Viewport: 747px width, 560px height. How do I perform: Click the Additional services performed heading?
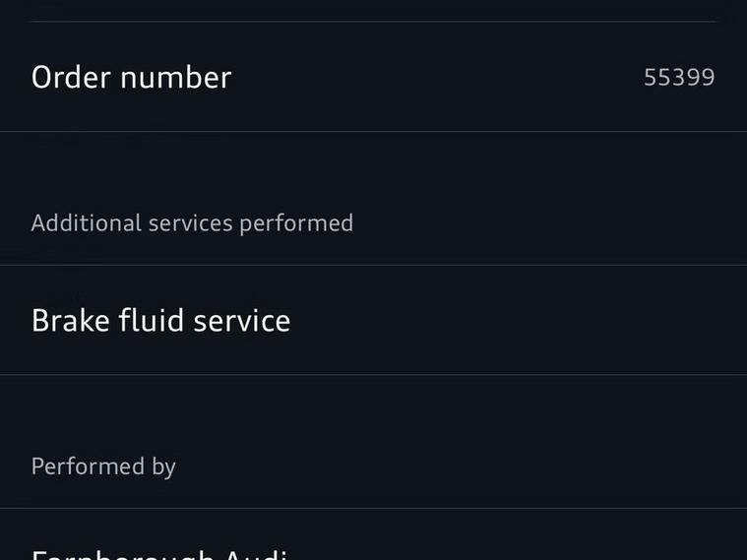(x=192, y=222)
